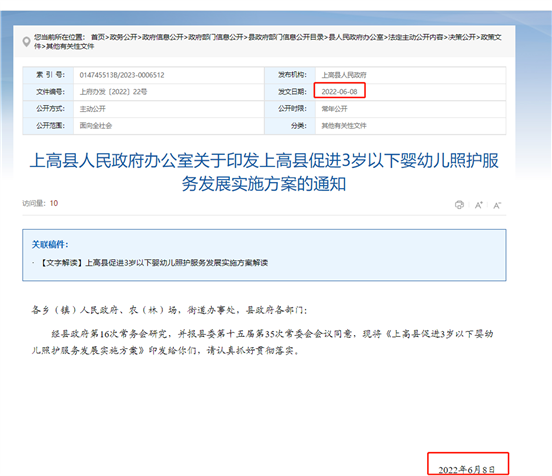Image resolution: width=552 pixels, height=476 pixels.
Task: Click the blue document title heading
Action: [264, 172]
